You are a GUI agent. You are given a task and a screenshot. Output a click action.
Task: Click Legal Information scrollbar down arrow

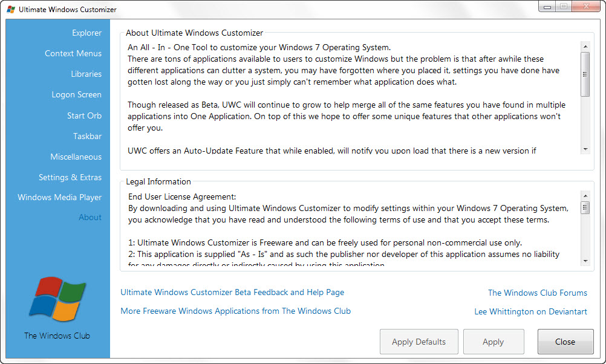[585, 261]
